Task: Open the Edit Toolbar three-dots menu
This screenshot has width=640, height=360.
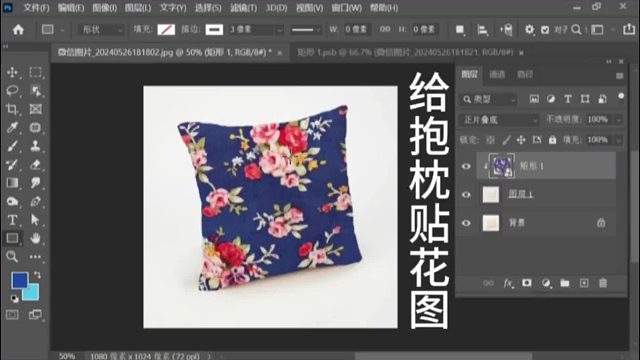Action: point(36,257)
